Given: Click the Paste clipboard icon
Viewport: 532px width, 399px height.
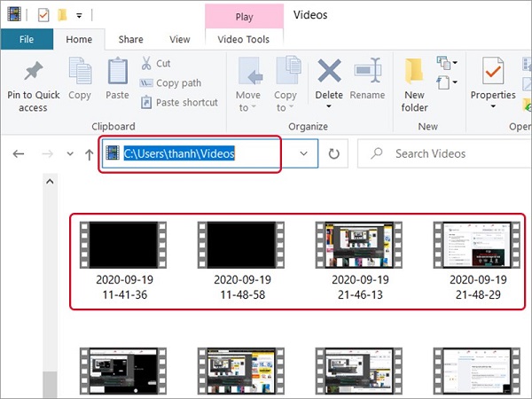Looking at the screenshot, I should coord(117,73).
